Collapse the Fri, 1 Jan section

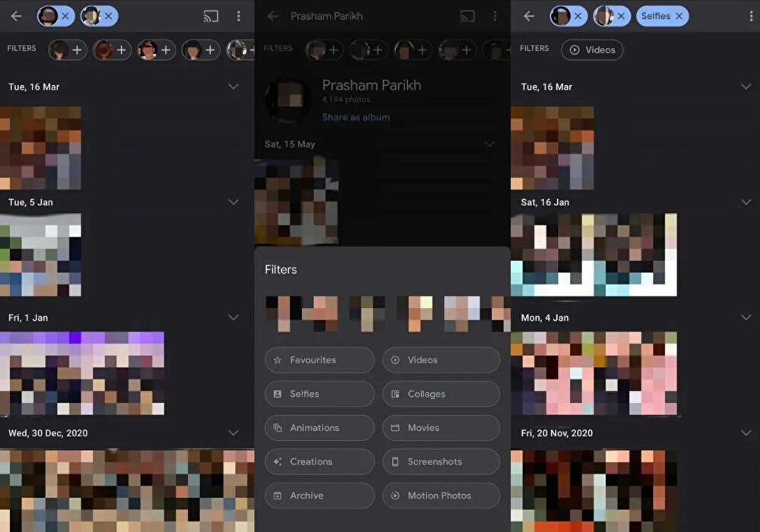(233, 318)
